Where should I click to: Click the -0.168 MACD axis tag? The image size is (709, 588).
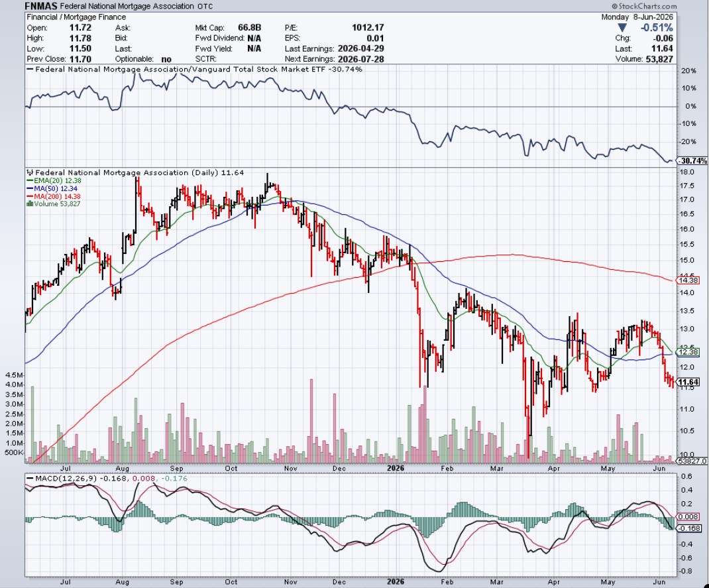pos(688,528)
